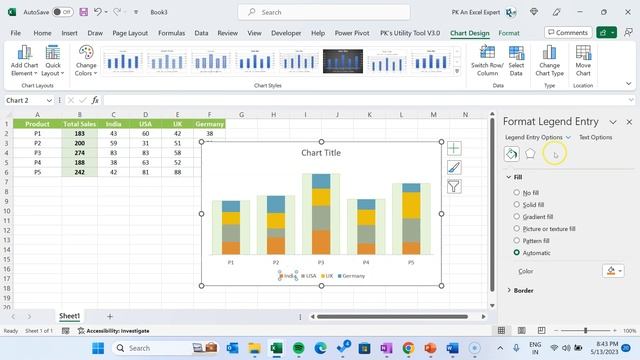Open the Page Layout tab
The width and height of the screenshot is (640, 360).
pos(130,33)
